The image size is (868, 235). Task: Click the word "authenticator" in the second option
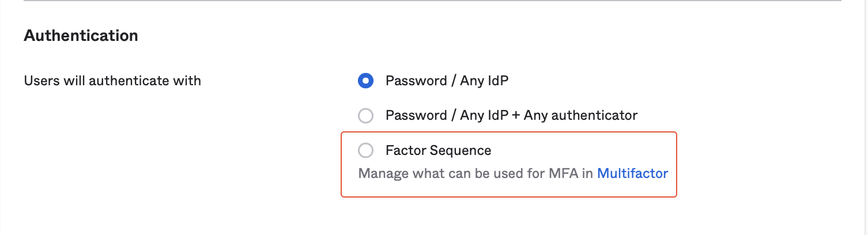pyautogui.click(x=595, y=116)
